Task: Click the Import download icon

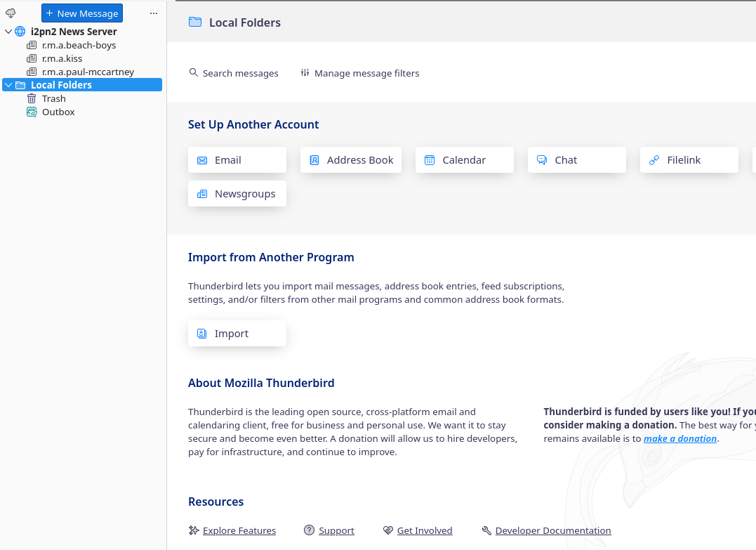Action: coord(202,334)
